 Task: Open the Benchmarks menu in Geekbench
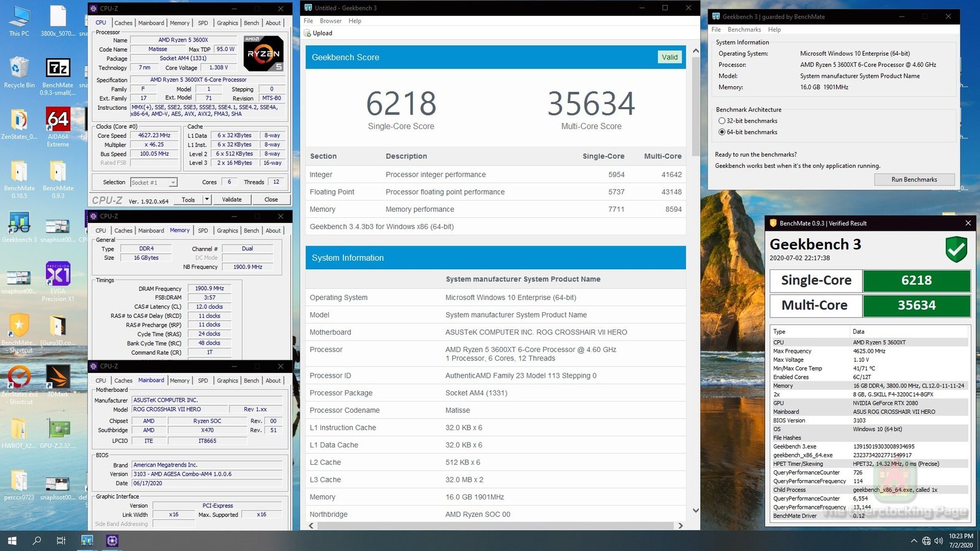tap(744, 29)
